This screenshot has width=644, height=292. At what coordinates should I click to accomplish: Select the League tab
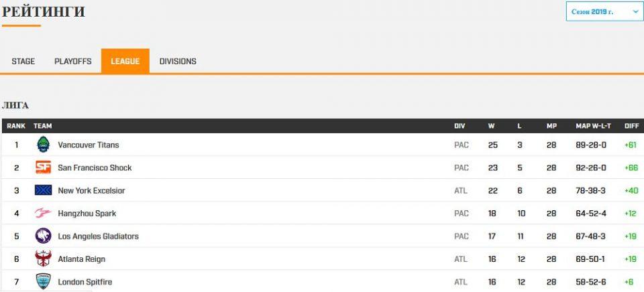click(125, 62)
